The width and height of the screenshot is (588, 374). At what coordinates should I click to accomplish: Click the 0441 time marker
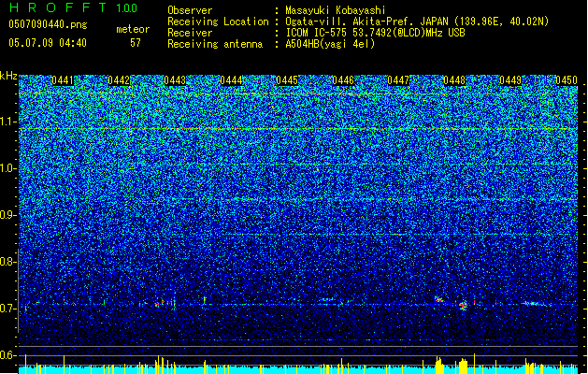[63, 80]
